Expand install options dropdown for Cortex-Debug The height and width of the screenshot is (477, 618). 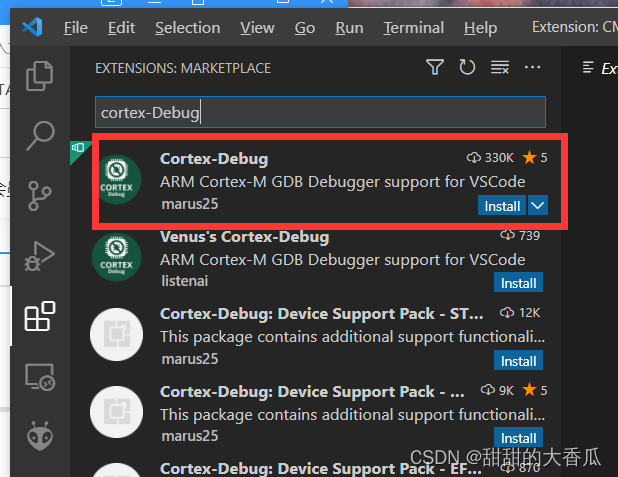pyautogui.click(x=538, y=205)
